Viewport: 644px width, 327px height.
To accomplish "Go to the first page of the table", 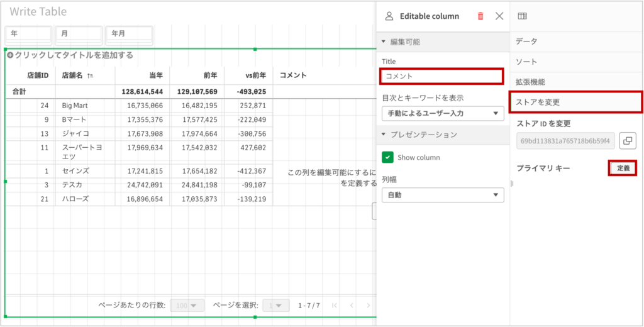I will (x=335, y=305).
